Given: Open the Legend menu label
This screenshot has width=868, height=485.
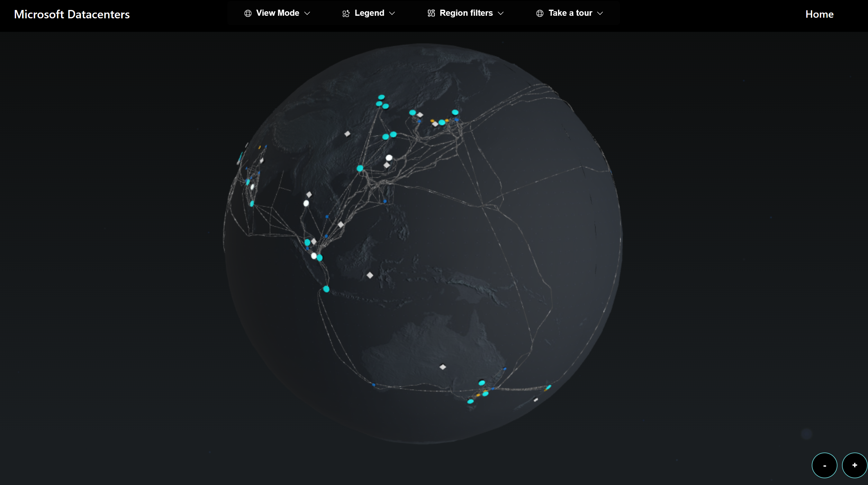Looking at the screenshot, I should tap(369, 13).
